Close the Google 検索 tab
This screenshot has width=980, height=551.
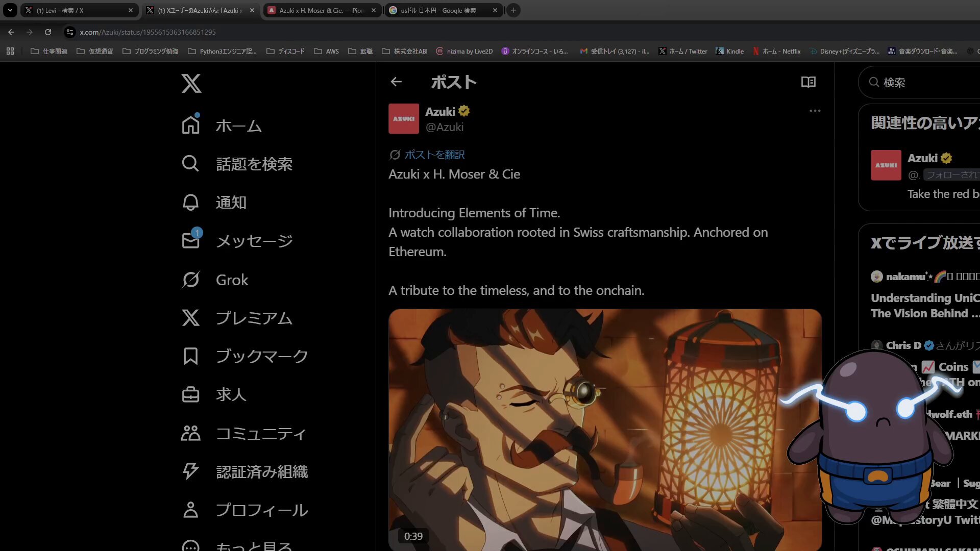pyautogui.click(x=495, y=10)
